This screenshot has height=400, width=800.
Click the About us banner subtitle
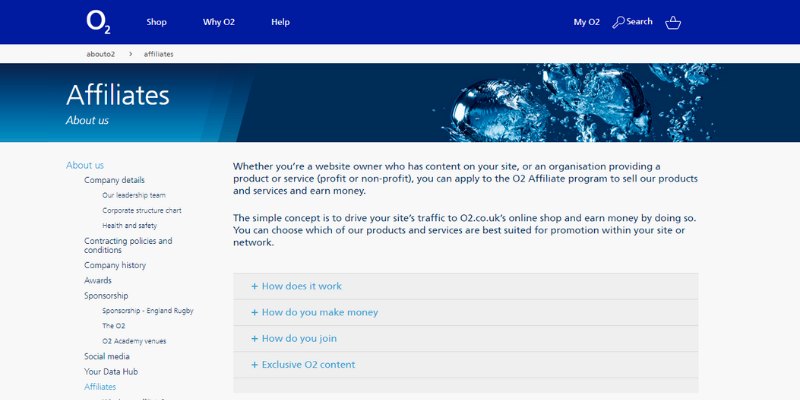coord(87,121)
